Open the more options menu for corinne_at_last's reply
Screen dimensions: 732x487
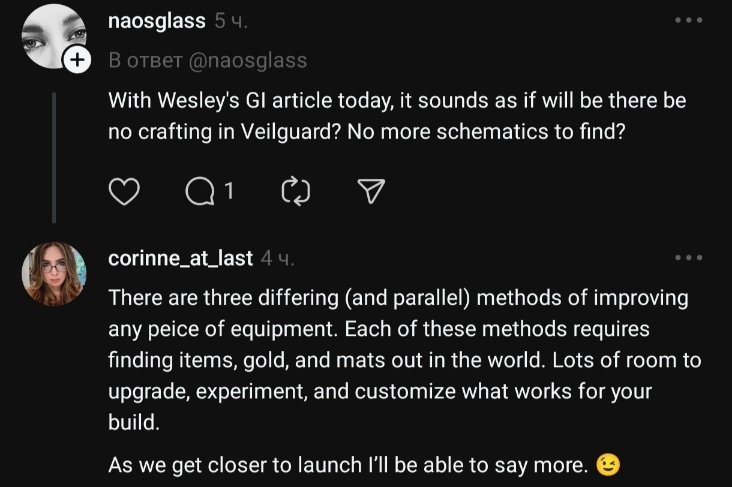point(688,258)
